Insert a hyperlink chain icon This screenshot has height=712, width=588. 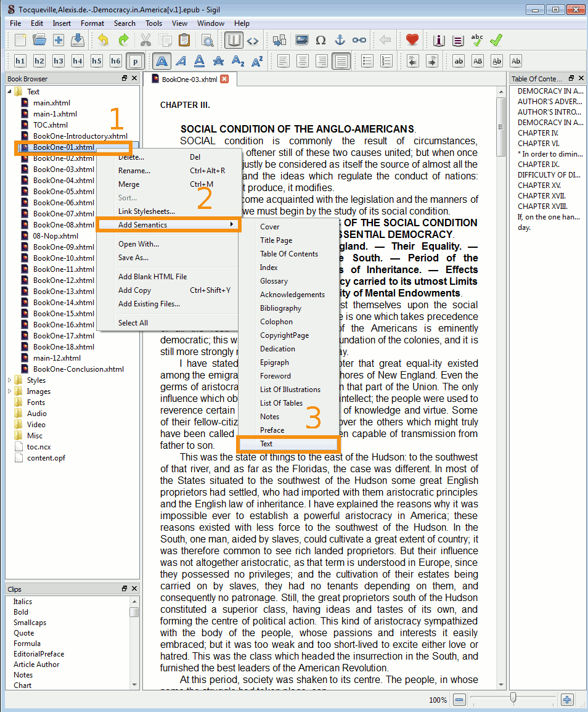[x=359, y=41]
